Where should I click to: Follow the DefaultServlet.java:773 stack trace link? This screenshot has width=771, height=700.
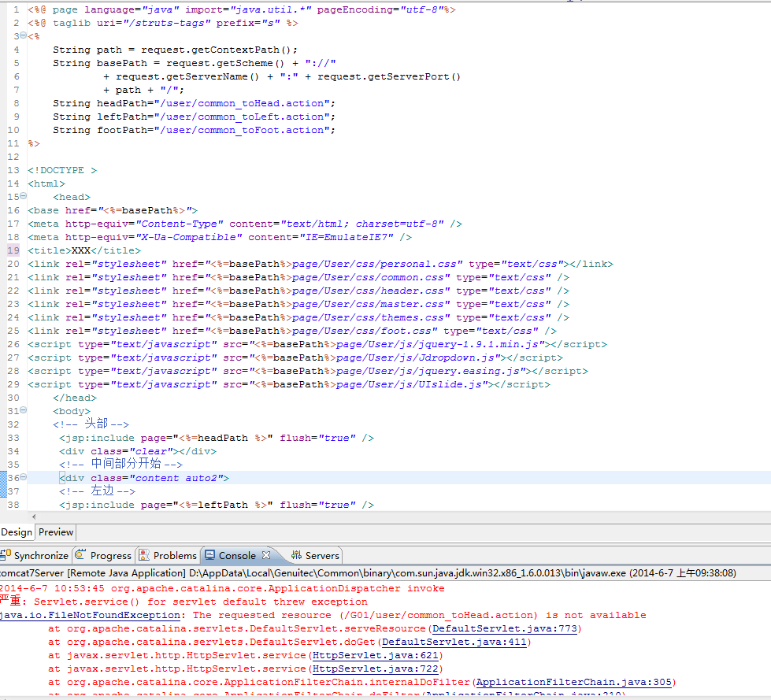click(x=505, y=628)
